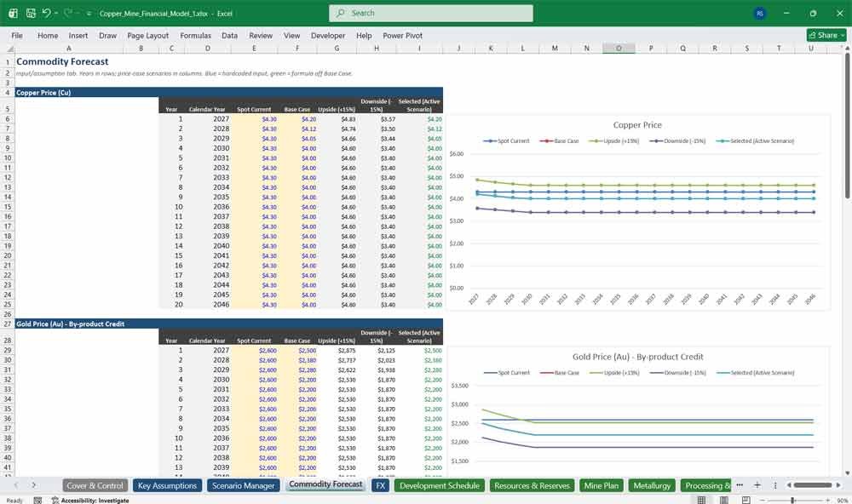Switch to the Scenario Manager sheet
Viewport: 852px width, 504px height.
click(244, 485)
